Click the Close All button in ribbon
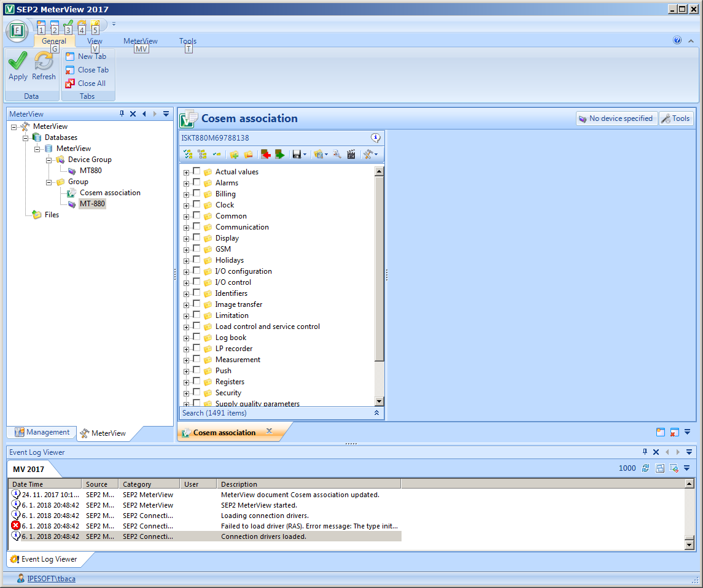 pos(87,83)
